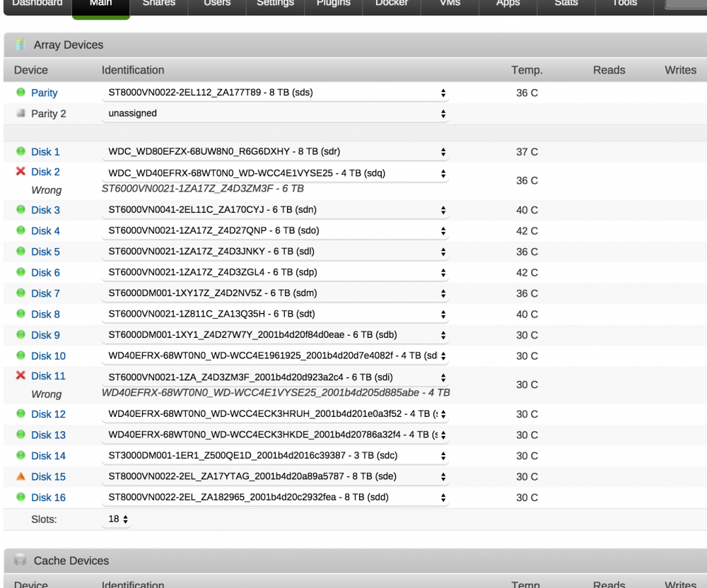This screenshot has width=707, height=588.
Task: Open the Disk 11 link
Action: pyautogui.click(x=48, y=376)
